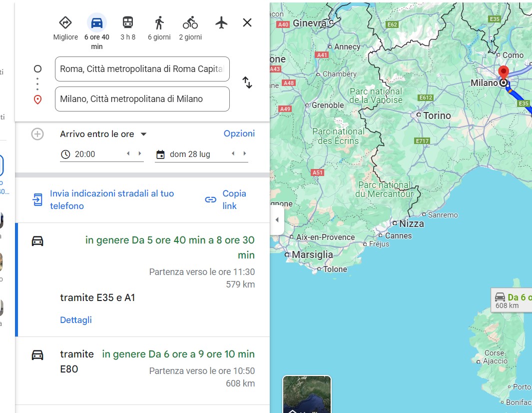Select the route tramite E80
Screen dimensions: 532x413
click(x=142, y=370)
